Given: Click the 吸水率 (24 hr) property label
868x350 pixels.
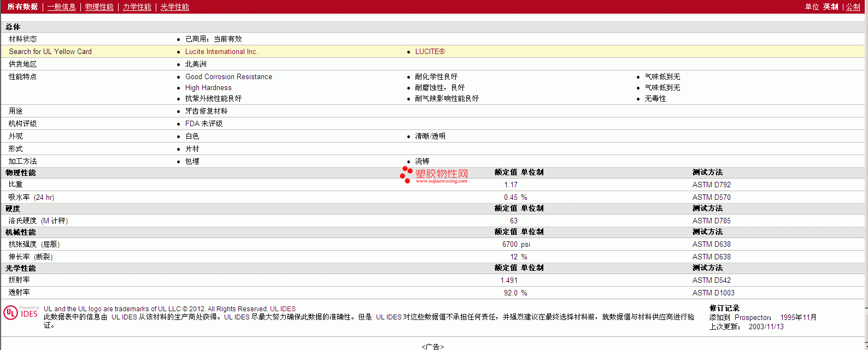Looking at the screenshot, I should pyautogui.click(x=31, y=197).
